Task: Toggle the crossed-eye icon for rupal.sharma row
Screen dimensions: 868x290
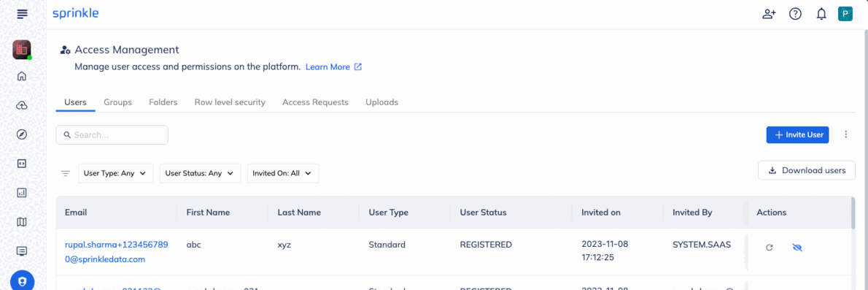Action: pos(797,248)
